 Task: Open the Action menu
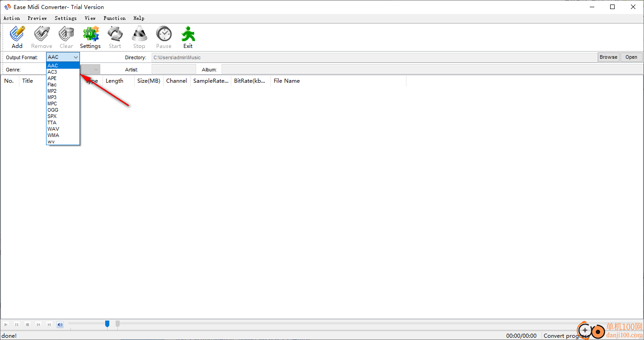tap(12, 18)
